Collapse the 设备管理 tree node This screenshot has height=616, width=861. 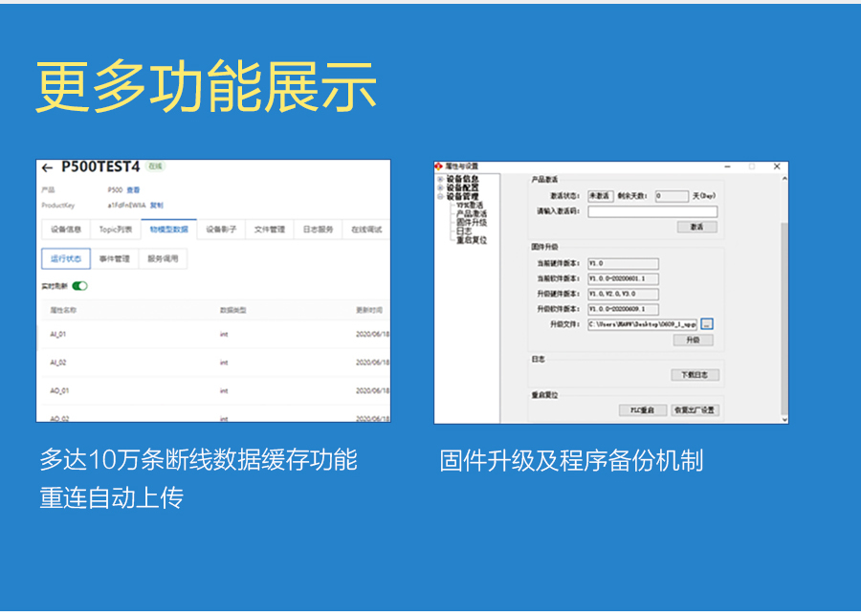click(440, 196)
